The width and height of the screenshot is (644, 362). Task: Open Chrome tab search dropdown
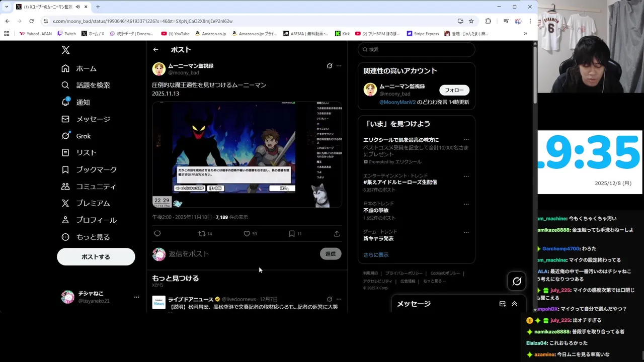point(7,7)
